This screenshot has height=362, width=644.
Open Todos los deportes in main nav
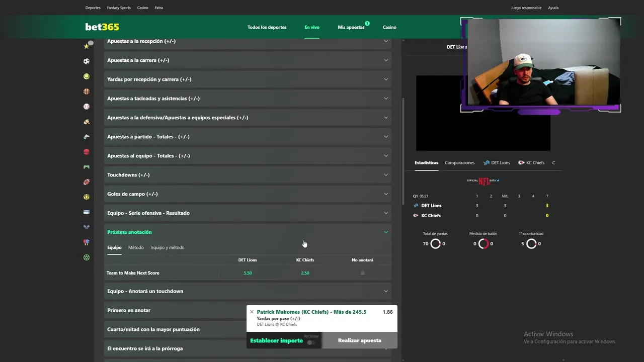click(267, 27)
